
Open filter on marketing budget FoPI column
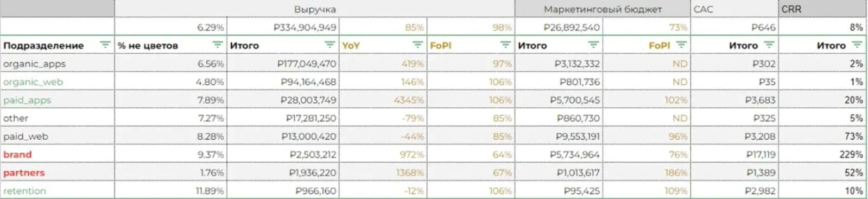click(x=681, y=45)
